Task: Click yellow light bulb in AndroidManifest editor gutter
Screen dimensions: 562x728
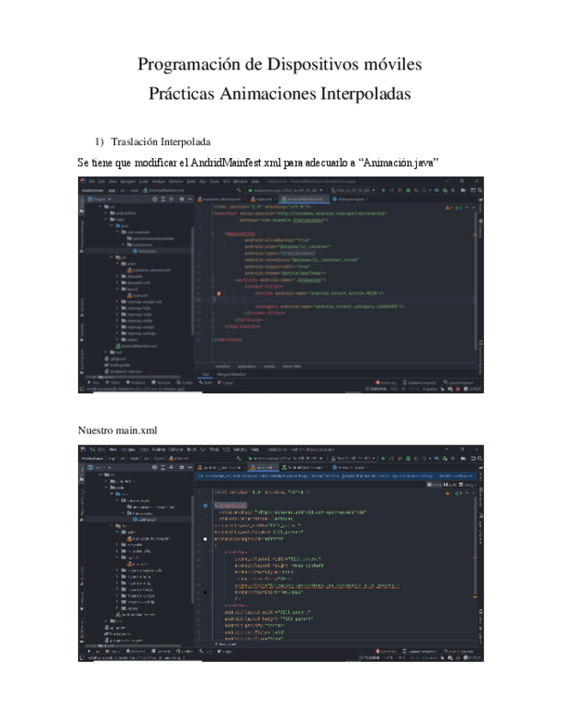Action: coord(219,294)
